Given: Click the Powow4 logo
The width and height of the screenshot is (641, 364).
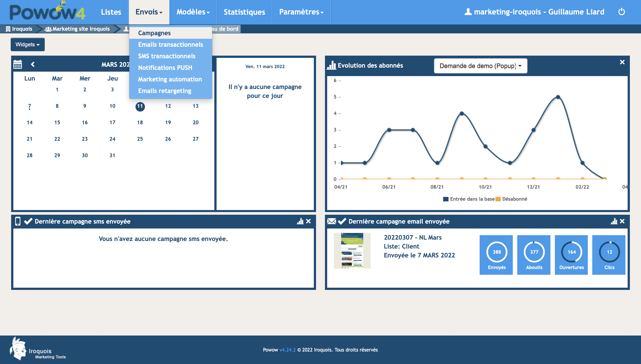Looking at the screenshot, I should point(46,12).
